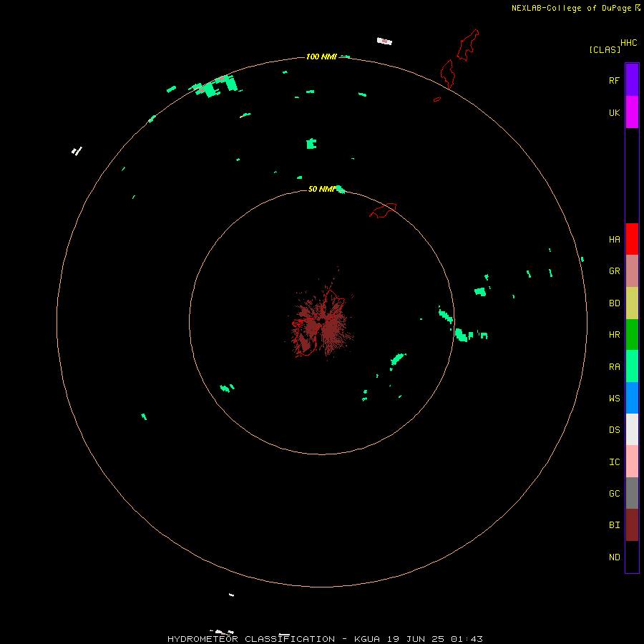Image resolution: width=644 pixels, height=644 pixels.
Task: Click the IC pink legend swatch
Action: click(x=632, y=462)
